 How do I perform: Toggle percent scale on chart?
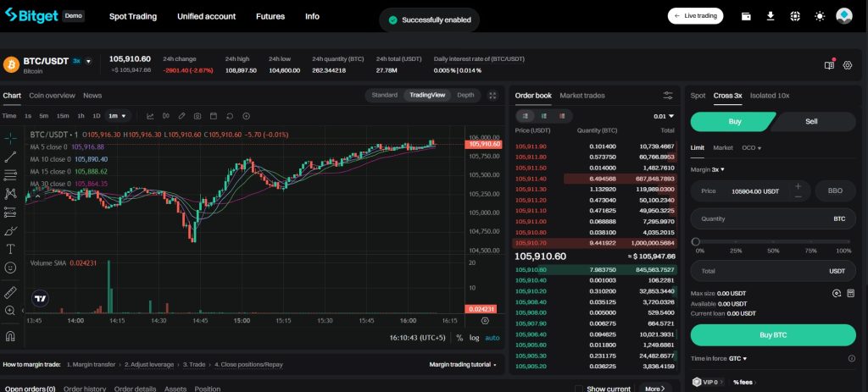(459, 338)
